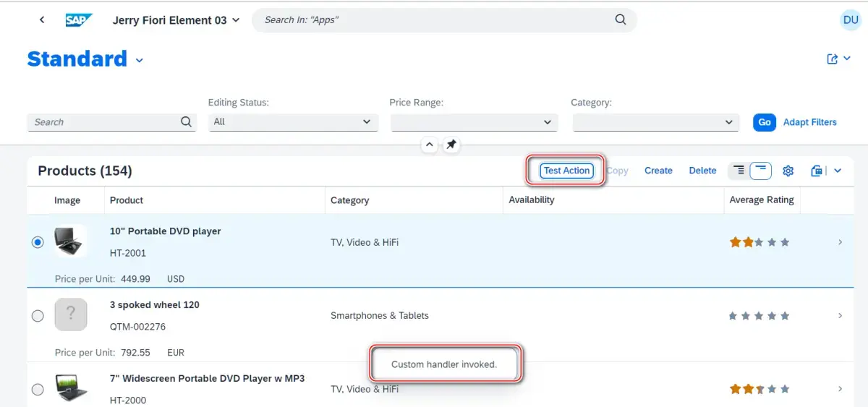Click the product ID HT-2000
Image resolution: width=868 pixels, height=407 pixels.
coord(128,400)
